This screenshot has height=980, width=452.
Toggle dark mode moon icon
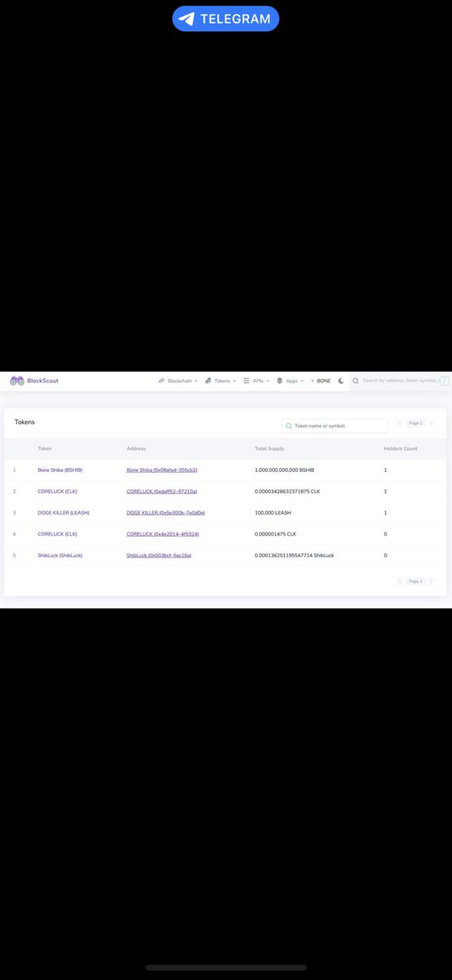(341, 381)
